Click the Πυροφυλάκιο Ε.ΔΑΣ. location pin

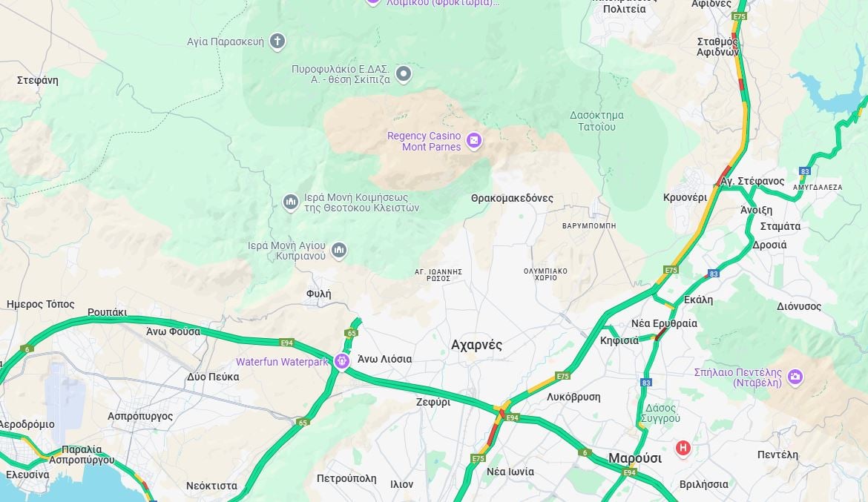coord(404,73)
